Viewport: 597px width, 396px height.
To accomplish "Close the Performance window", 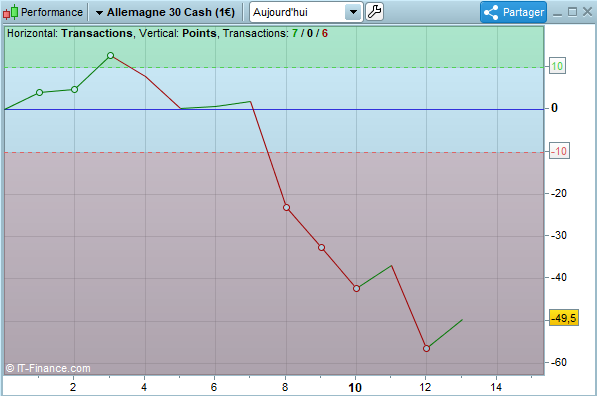I will pyautogui.click(x=587, y=12).
